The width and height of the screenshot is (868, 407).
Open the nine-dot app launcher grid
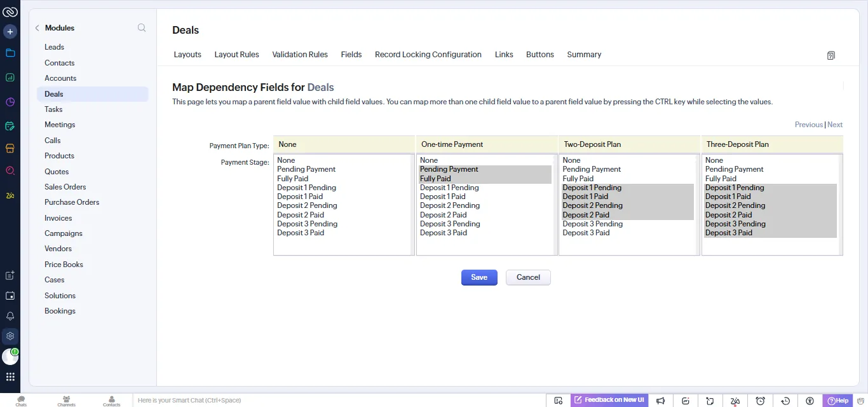click(x=10, y=376)
